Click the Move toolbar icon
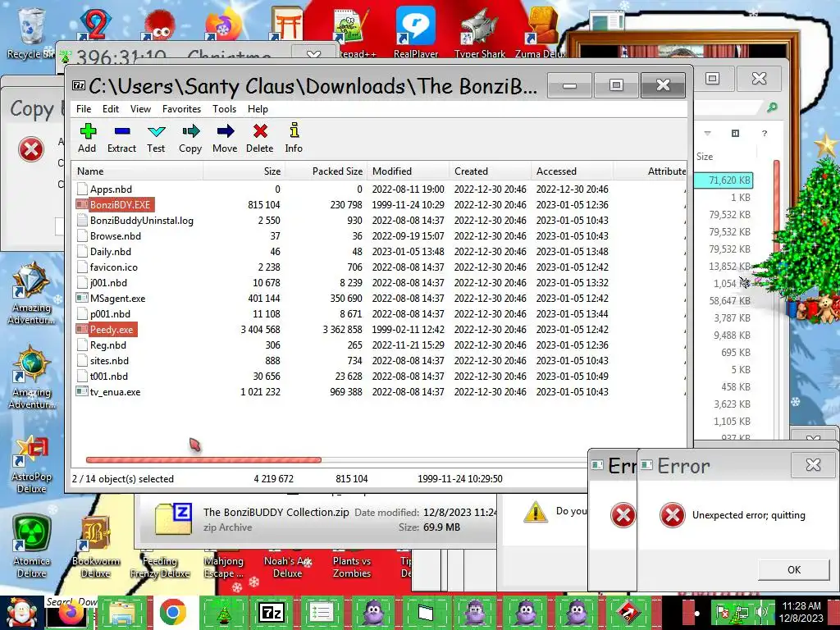Image resolution: width=840 pixels, height=630 pixels. click(x=225, y=138)
